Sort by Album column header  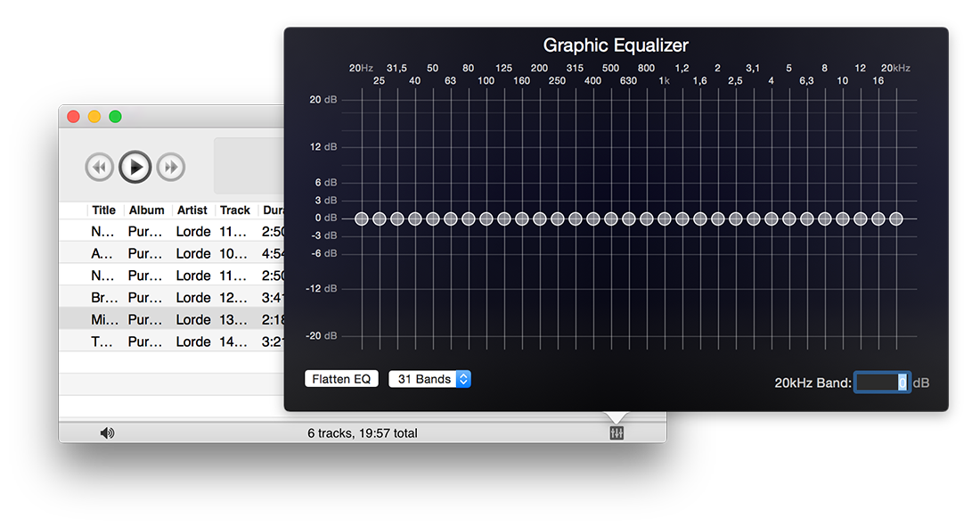(x=146, y=210)
